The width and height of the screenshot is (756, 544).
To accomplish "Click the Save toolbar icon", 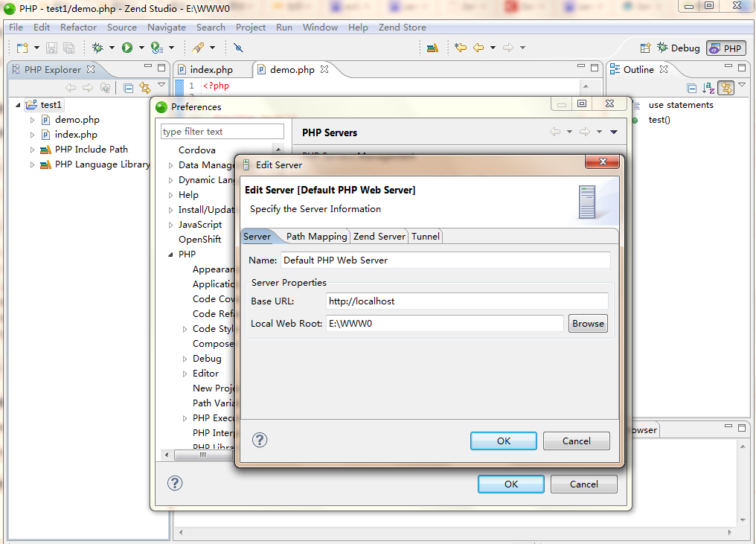I will click(x=51, y=48).
